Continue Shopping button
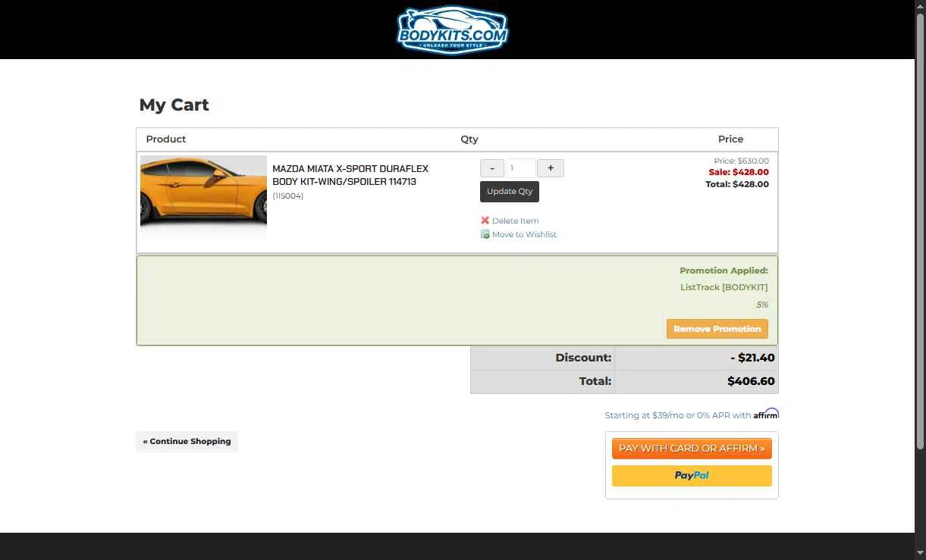 pos(187,441)
